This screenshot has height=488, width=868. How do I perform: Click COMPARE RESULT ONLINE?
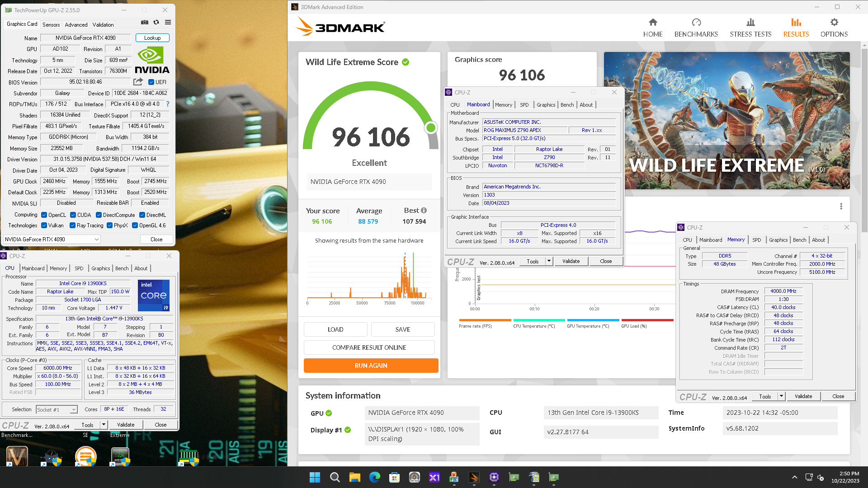369,347
